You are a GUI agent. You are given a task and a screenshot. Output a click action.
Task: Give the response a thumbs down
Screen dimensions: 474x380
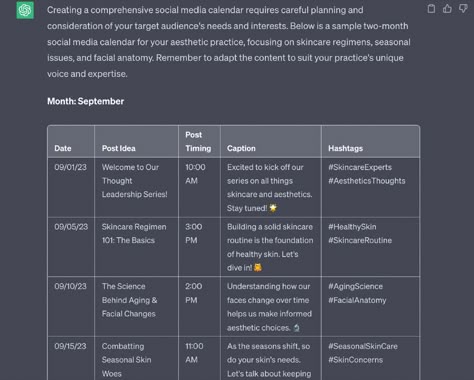[x=463, y=9]
